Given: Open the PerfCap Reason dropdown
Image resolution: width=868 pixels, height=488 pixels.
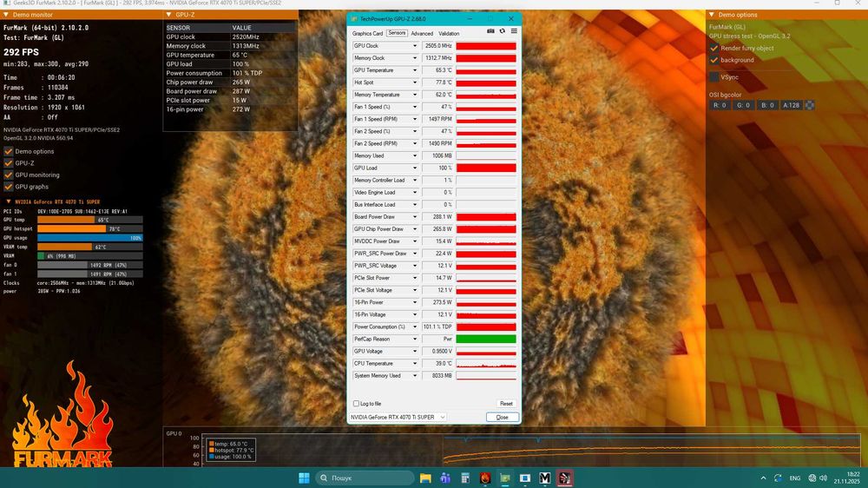Looking at the screenshot, I should click(x=415, y=339).
